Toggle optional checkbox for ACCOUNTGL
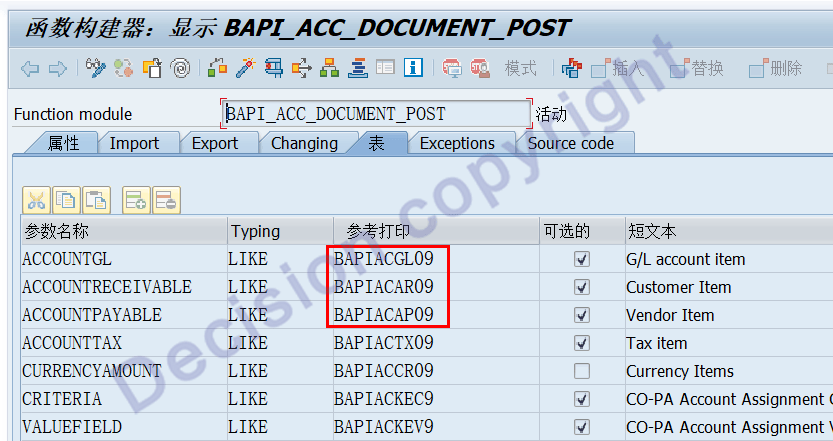This screenshot has height=441, width=833. (x=581, y=259)
